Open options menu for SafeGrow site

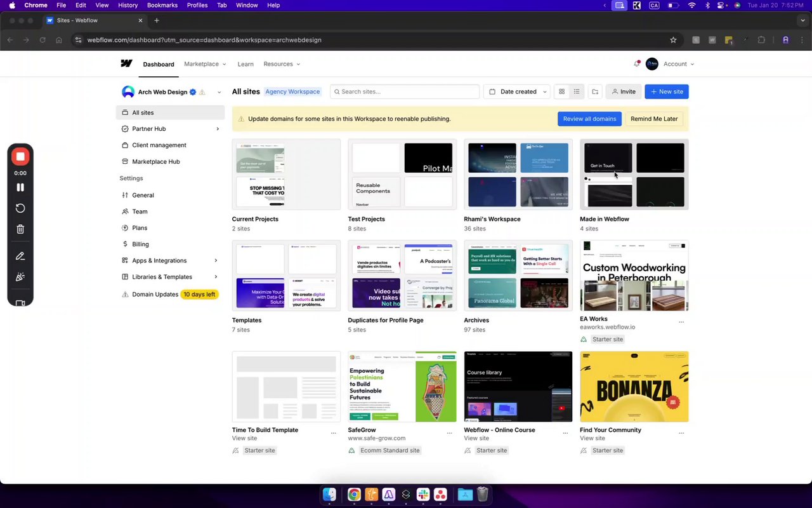click(x=450, y=433)
